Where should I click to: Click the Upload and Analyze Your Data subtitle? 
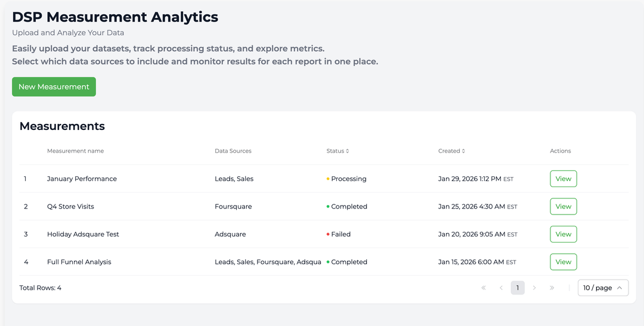68,32
